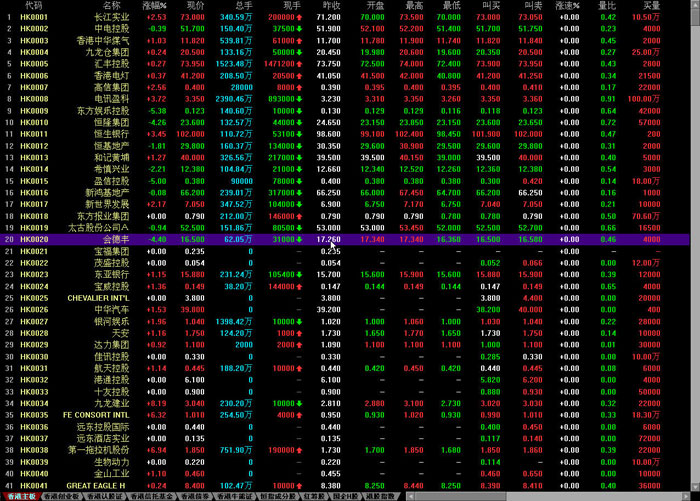Click the 现价 column header
This screenshot has height=501, width=700.
coord(195,6)
